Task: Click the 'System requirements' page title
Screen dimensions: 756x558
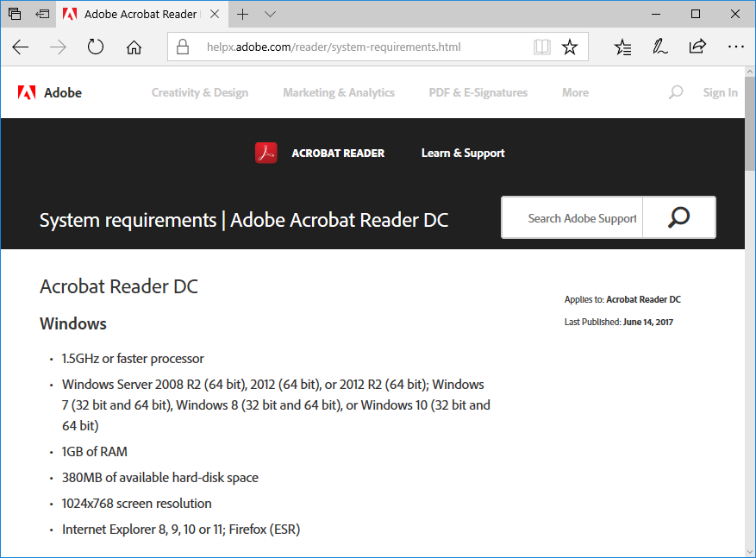Action: (244, 220)
